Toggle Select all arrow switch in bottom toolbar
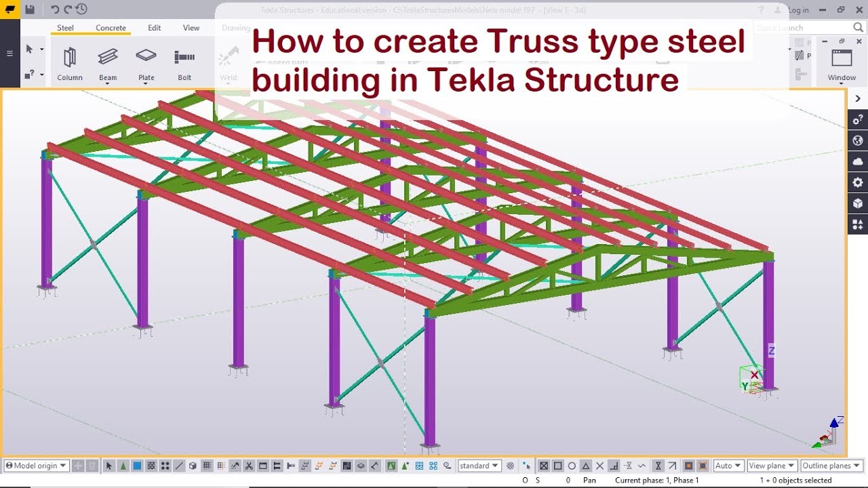 point(108,466)
